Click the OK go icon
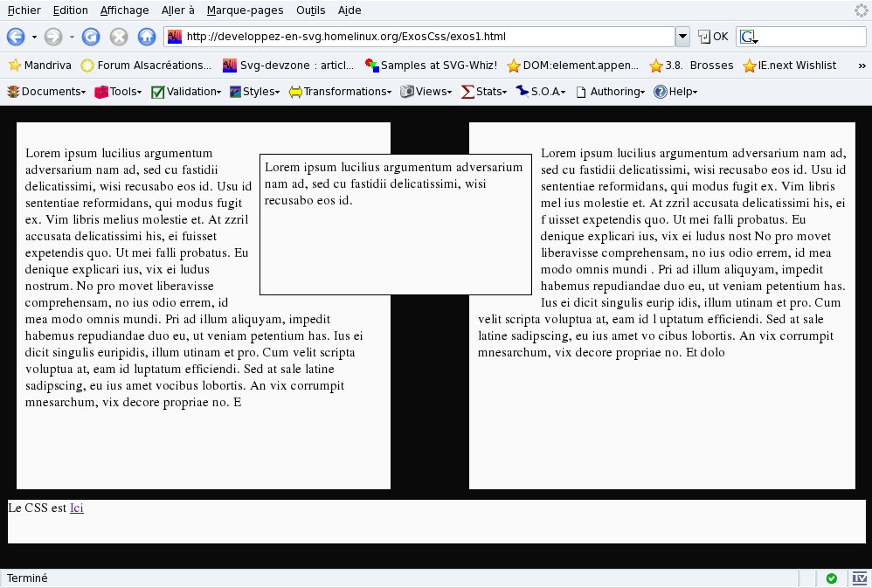Viewport: 872px width, 588px height. (704, 37)
